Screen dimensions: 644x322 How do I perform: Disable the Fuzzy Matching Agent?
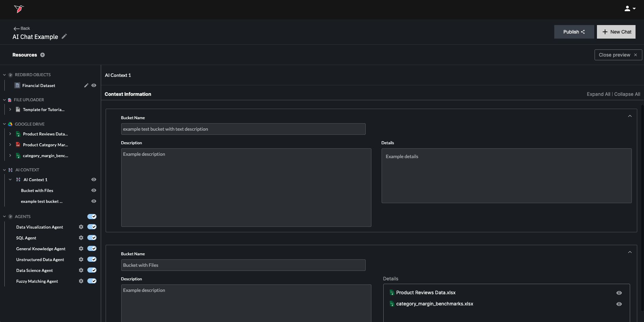[x=92, y=281]
